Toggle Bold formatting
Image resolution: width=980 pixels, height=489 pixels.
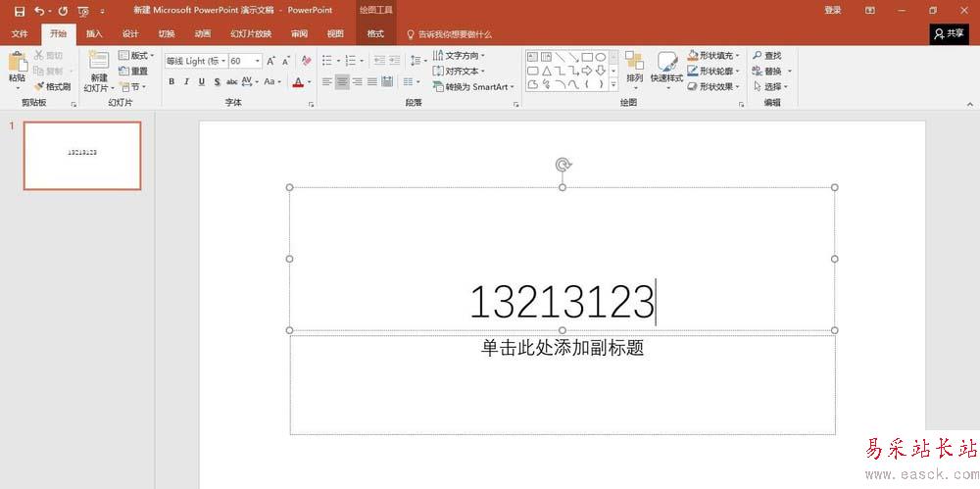coord(171,81)
